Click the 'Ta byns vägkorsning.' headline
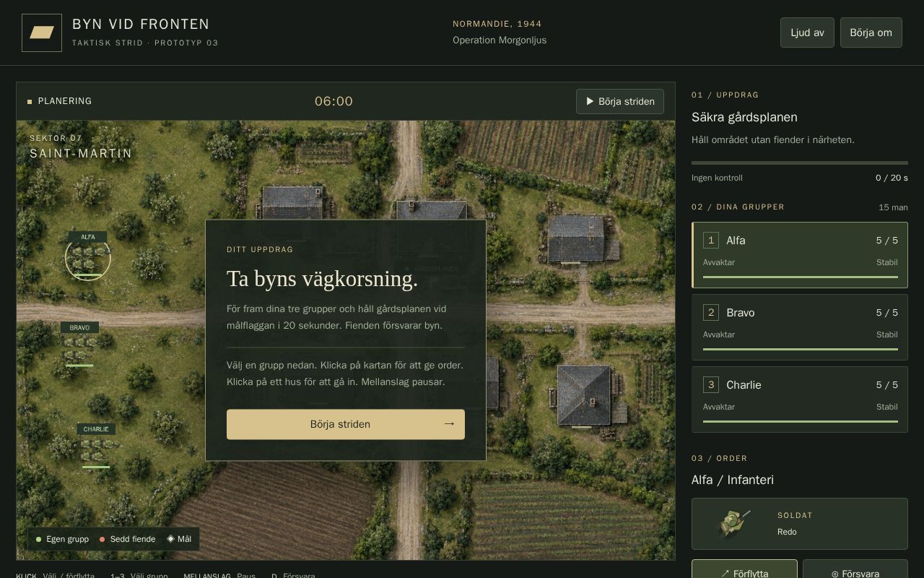The width and height of the screenshot is (924, 578). pos(322,279)
